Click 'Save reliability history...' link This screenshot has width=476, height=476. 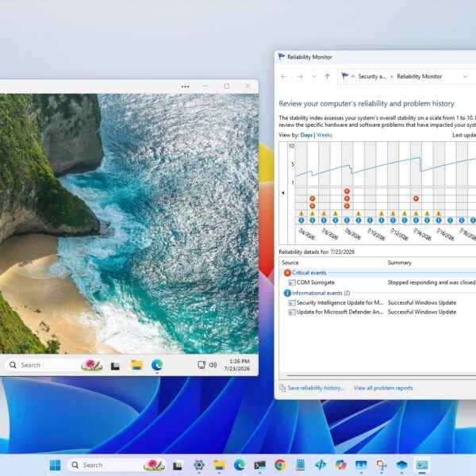click(x=316, y=388)
